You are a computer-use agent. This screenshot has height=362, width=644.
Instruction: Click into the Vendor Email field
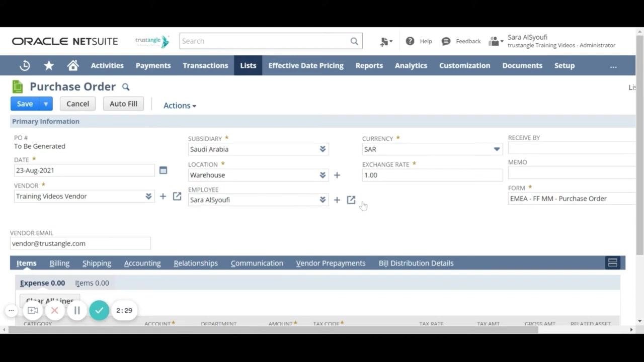click(x=80, y=243)
